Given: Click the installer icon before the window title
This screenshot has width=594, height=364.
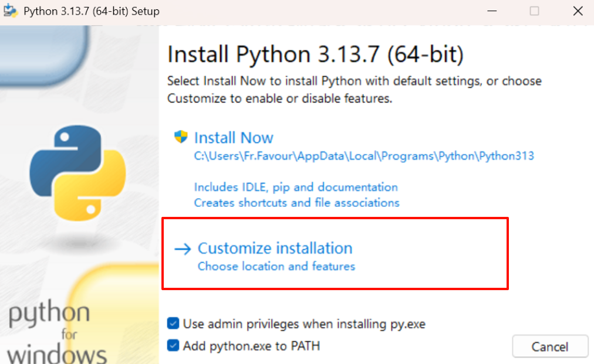Looking at the screenshot, I should pyautogui.click(x=11, y=11).
